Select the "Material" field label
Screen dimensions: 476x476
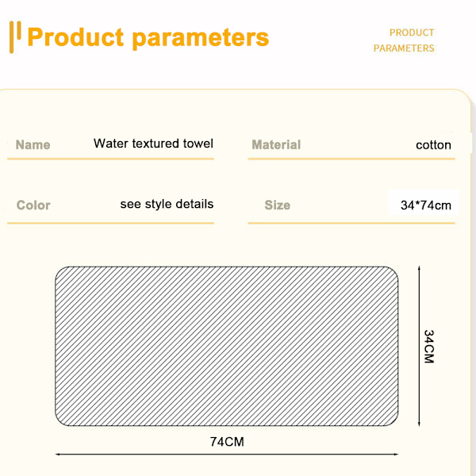[x=276, y=144]
